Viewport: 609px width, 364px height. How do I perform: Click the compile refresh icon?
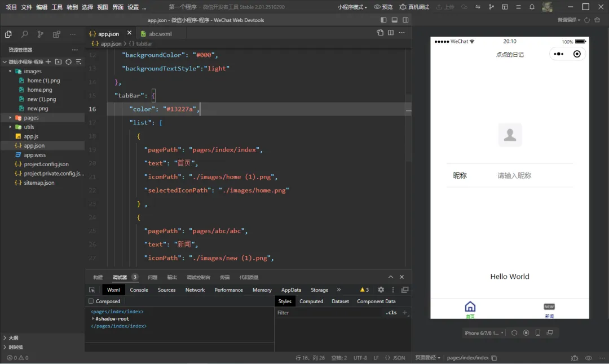tap(587, 20)
